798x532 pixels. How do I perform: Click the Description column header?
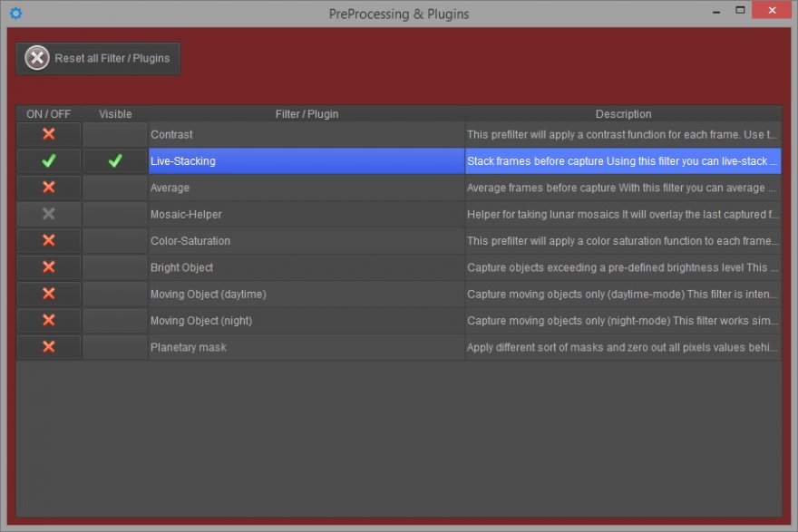pyautogui.click(x=623, y=114)
